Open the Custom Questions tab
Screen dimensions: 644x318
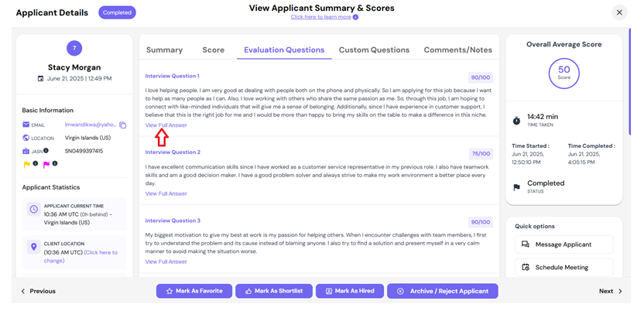pos(374,50)
